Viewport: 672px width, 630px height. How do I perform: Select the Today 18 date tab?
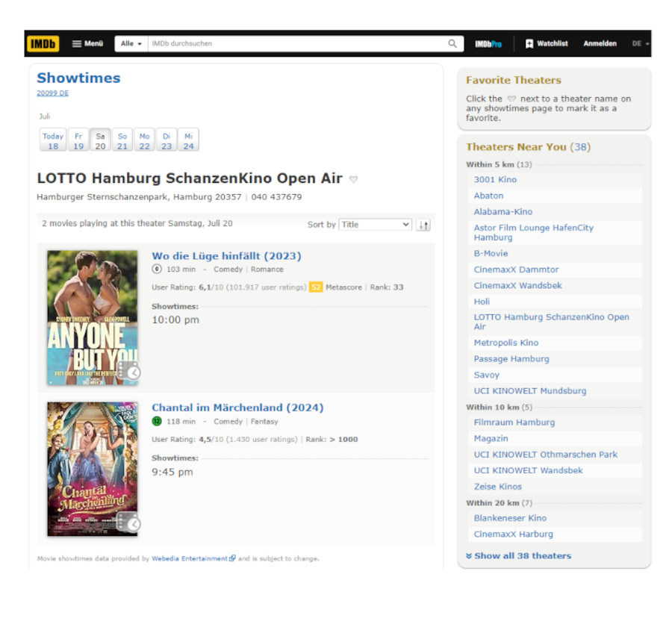coord(53,140)
